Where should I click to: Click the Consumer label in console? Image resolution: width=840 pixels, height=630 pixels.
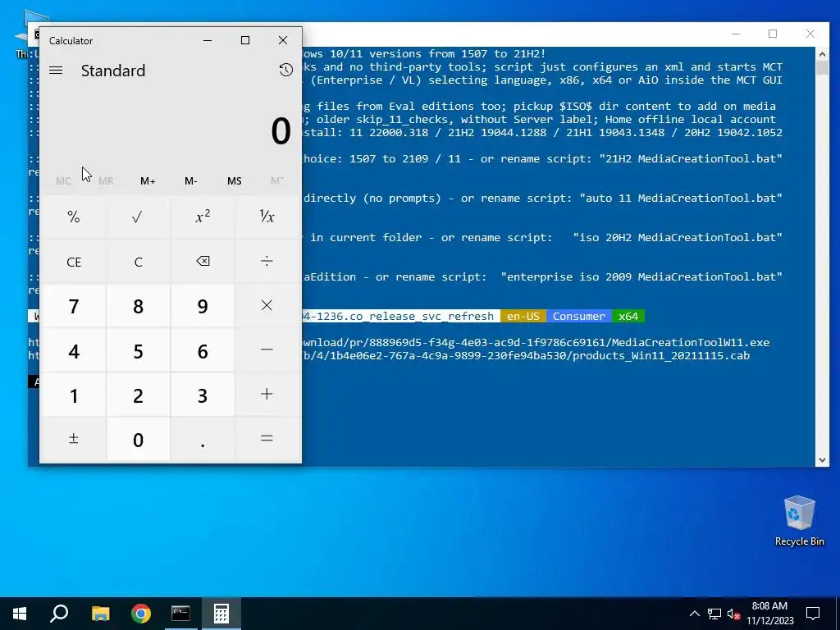tap(579, 316)
